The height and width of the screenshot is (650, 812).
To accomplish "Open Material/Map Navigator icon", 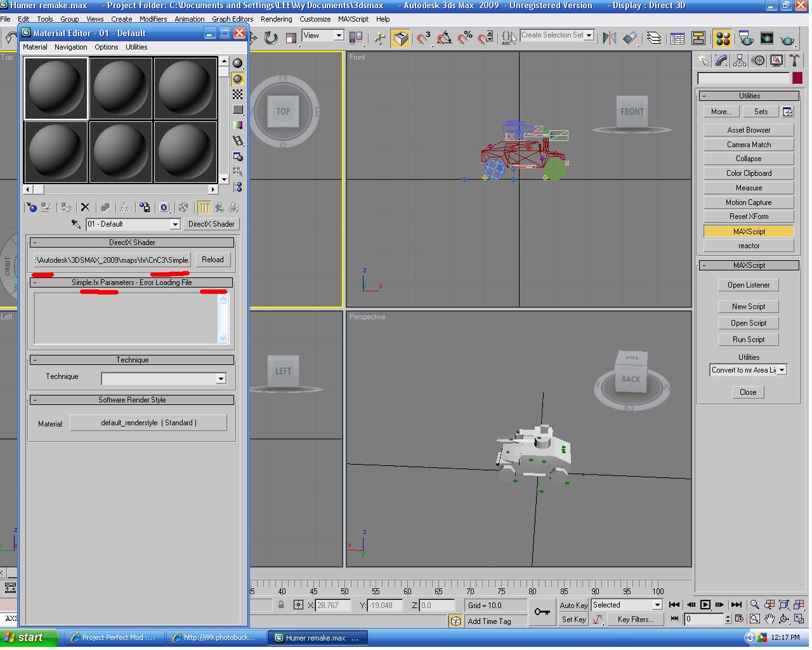I will click(x=237, y=187).
